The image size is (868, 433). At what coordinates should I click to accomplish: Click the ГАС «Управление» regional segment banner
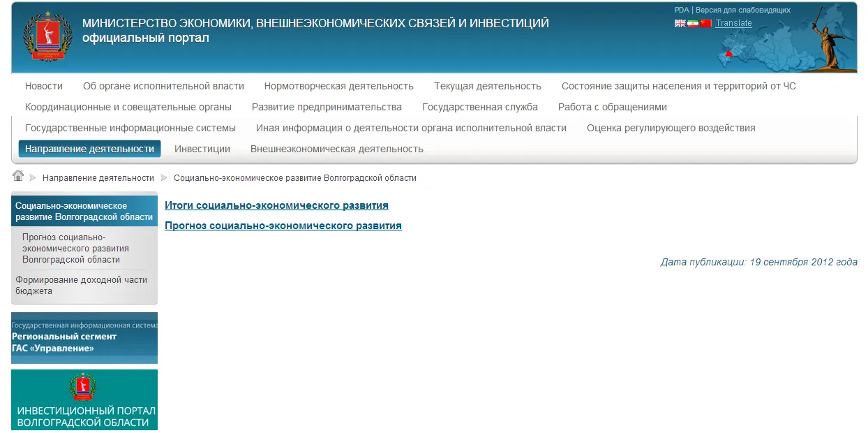84,338
